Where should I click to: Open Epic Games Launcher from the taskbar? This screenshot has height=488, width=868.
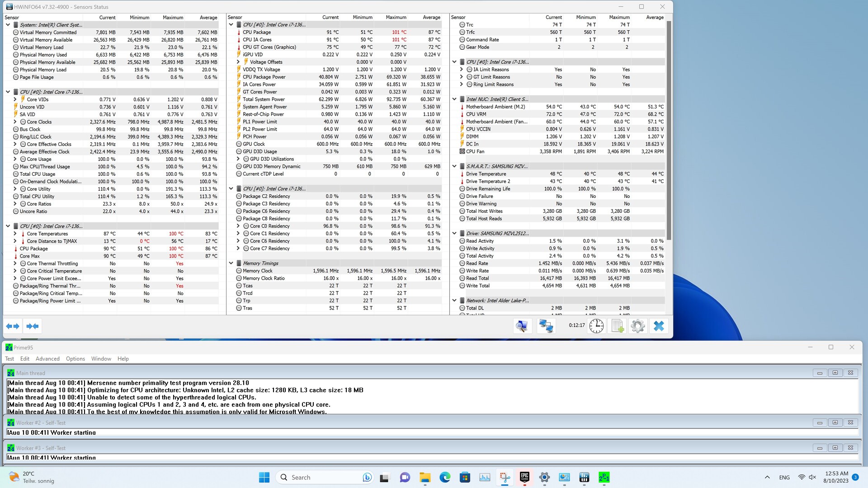[524, 477]
